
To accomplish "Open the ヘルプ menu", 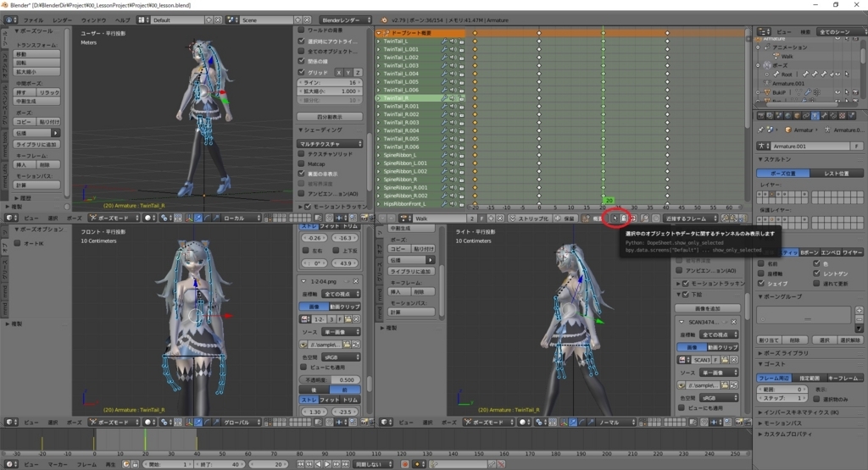I will [122, 20].
